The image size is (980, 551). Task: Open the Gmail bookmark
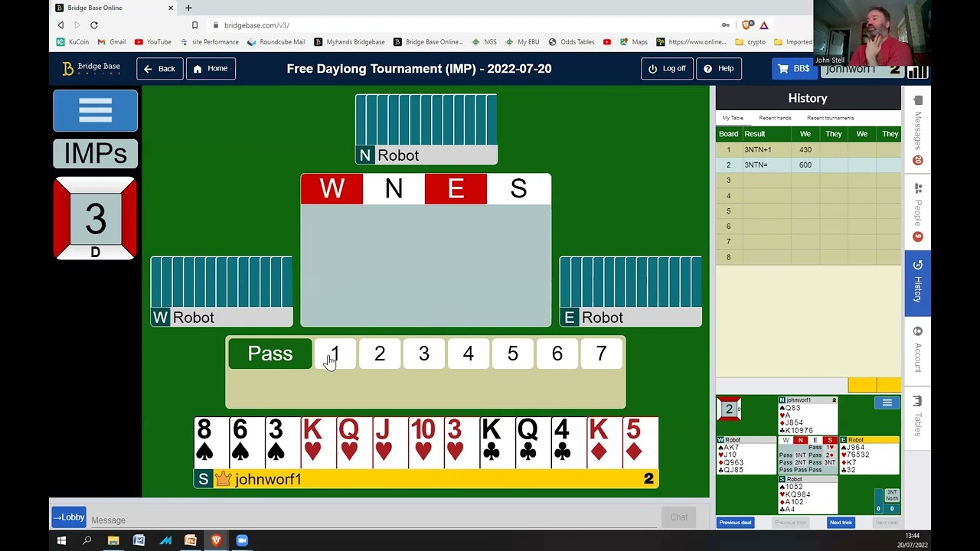[111, 42]
